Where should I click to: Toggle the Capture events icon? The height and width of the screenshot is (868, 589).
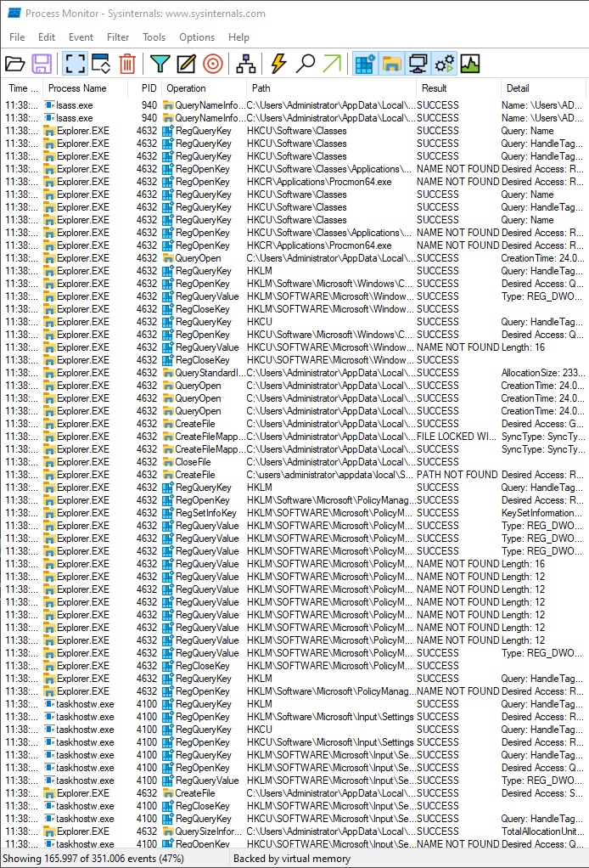(x=75, y=64)
